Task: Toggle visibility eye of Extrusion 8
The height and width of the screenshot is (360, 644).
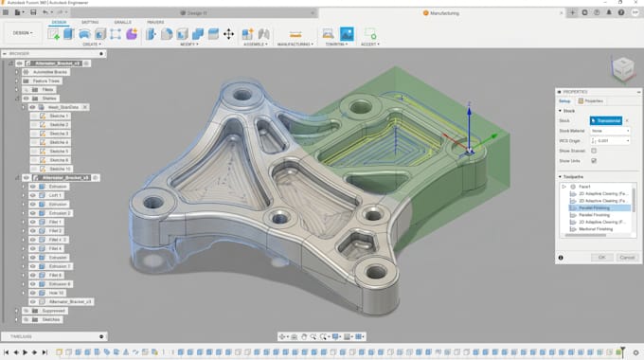Action: [33, 284]
